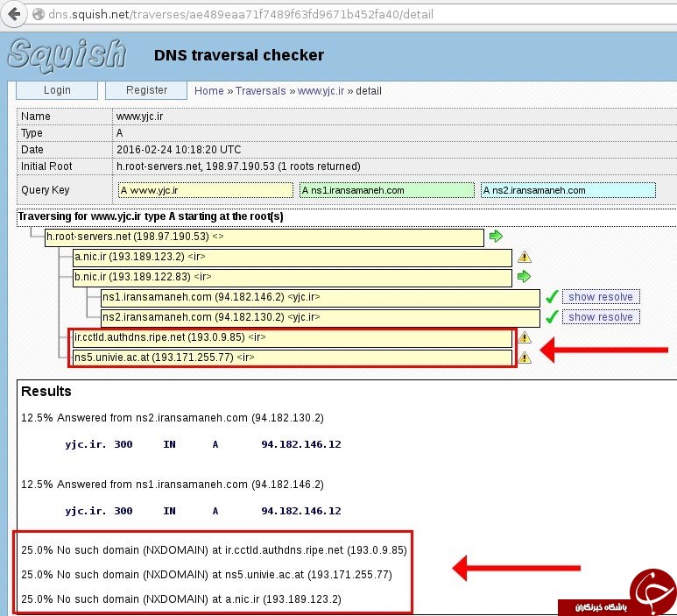Go to Home breadcrumb link
The image size is (677, 616).
(x=209, y=91)
